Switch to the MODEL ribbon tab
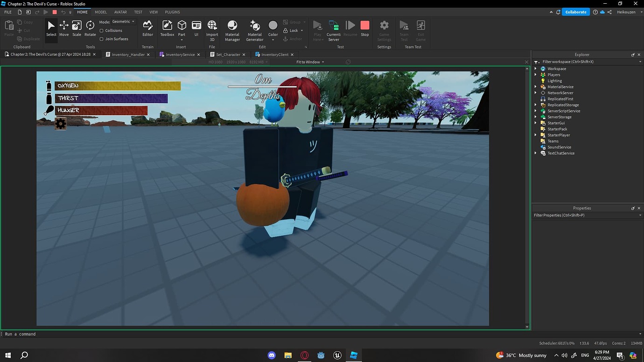This screenshot has height=362, width=644. point(101,12)
